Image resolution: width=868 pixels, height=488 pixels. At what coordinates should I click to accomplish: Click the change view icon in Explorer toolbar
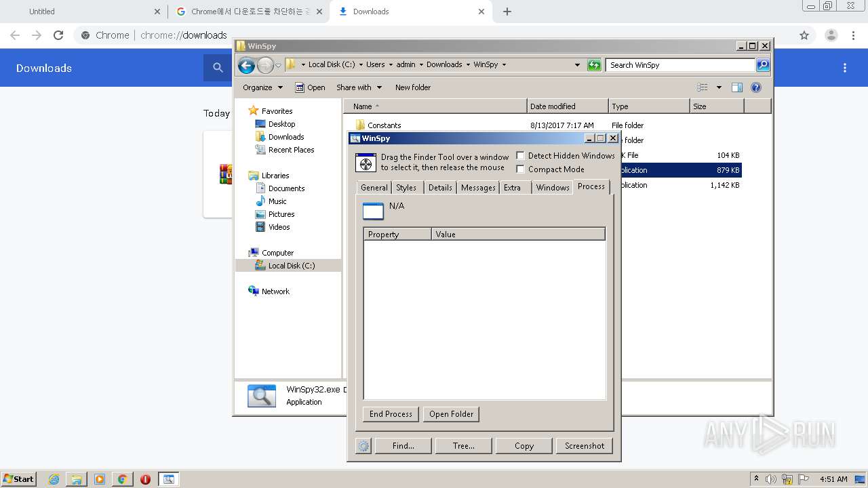[x=703, y=87]
